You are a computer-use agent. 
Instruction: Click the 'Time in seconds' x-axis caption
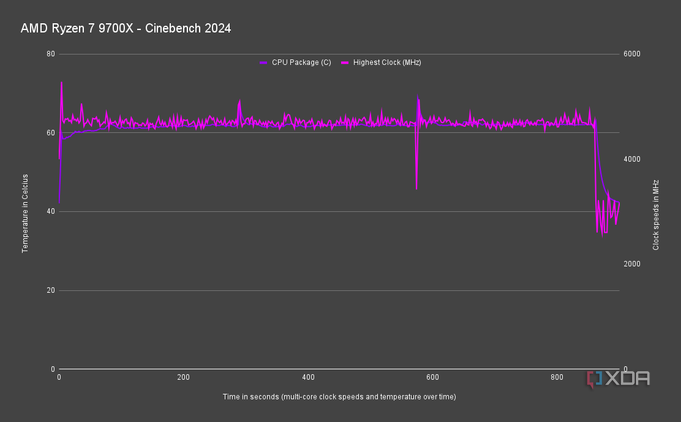pos(339,397)
